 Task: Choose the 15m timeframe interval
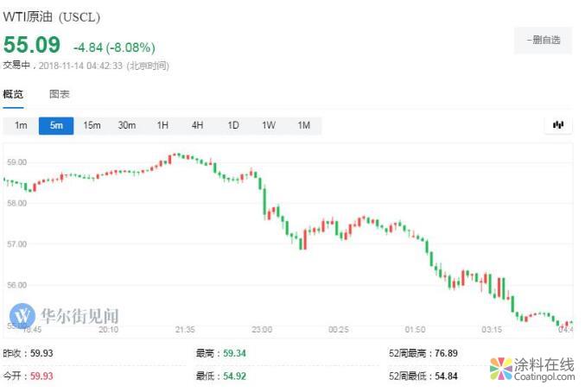(x=92, y=126)
